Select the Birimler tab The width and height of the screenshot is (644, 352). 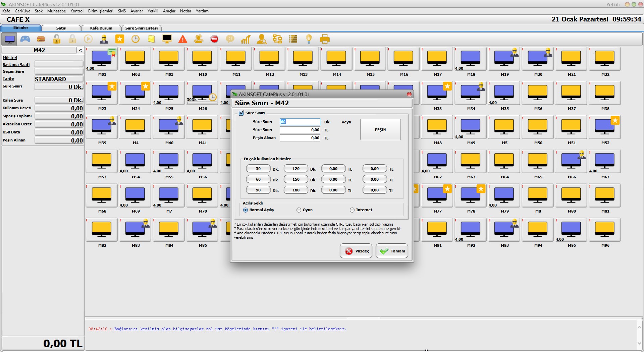coord(21,28)
